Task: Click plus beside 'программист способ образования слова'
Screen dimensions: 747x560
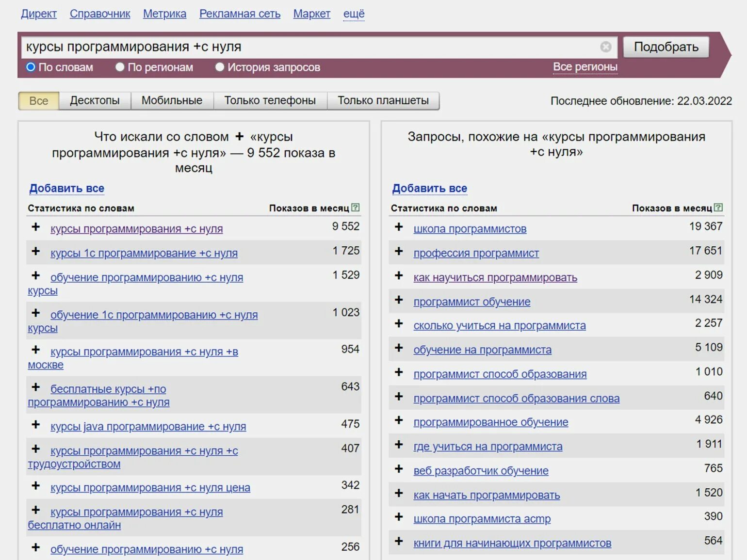Action: [399, 396]
